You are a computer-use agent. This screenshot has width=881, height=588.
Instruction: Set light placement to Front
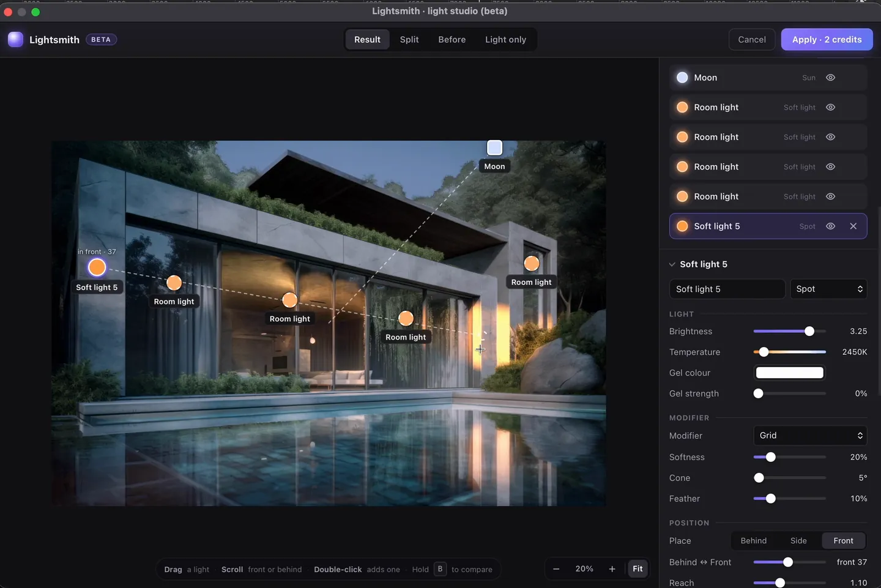843,541
